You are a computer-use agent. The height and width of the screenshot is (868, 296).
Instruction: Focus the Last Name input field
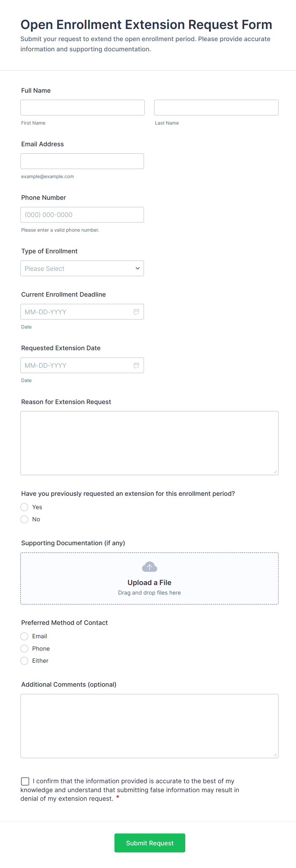coord(216,107)
